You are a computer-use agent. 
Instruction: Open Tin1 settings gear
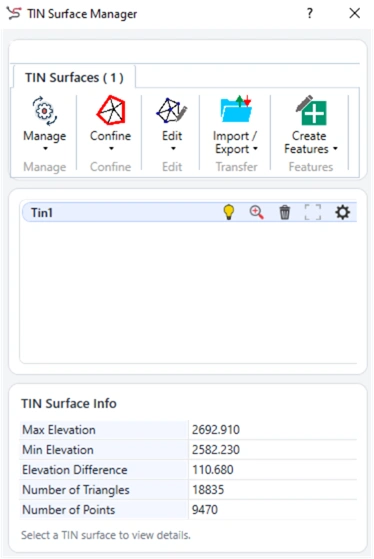click(342, 212)
